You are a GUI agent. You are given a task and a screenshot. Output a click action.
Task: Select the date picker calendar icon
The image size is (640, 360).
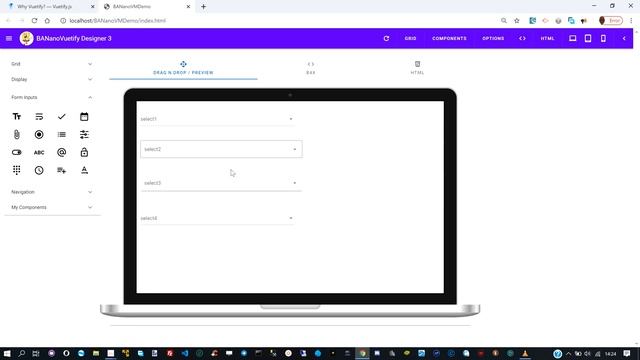tap(84, 117)
